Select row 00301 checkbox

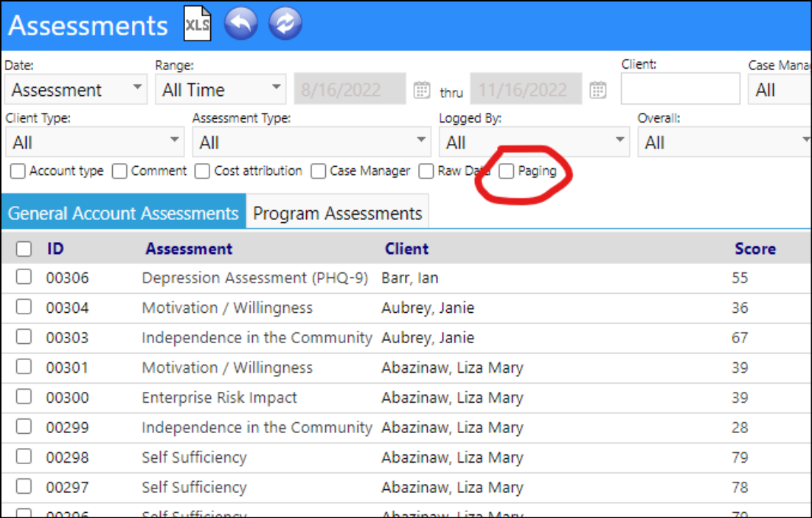click(x=24, y=367)
